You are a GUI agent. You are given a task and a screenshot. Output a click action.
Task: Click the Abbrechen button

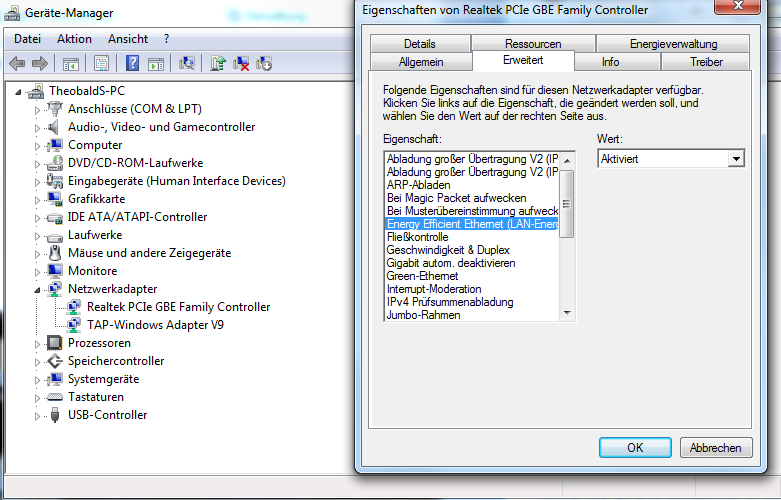[716, 448]
